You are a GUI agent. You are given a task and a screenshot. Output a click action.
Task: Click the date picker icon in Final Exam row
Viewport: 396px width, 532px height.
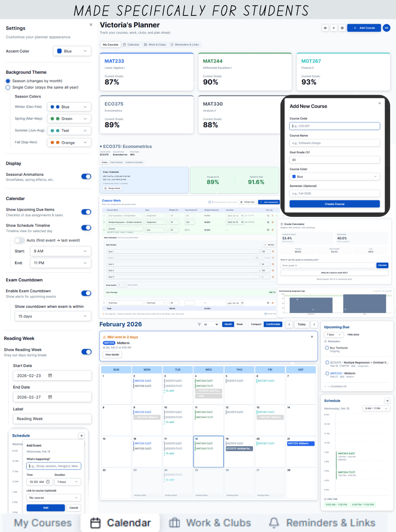[242, 303]
